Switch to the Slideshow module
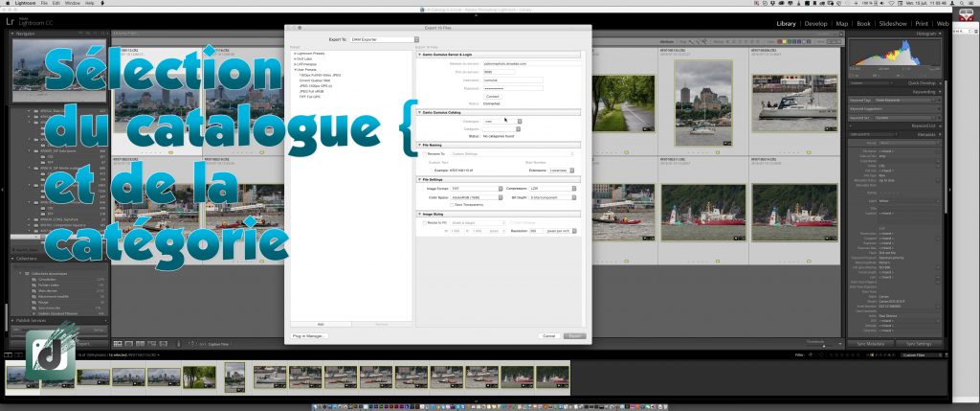 pyautogui.click(x=893, y=24)
